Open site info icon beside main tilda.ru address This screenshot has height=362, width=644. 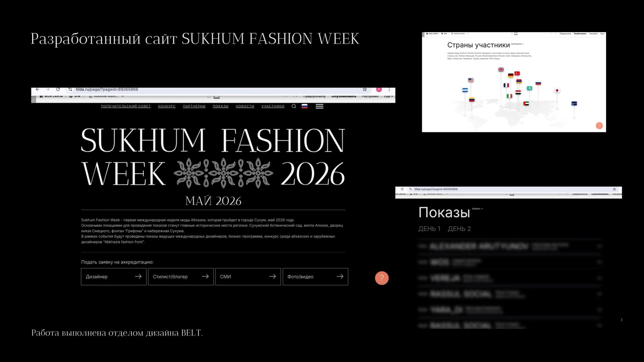(70, 89)
